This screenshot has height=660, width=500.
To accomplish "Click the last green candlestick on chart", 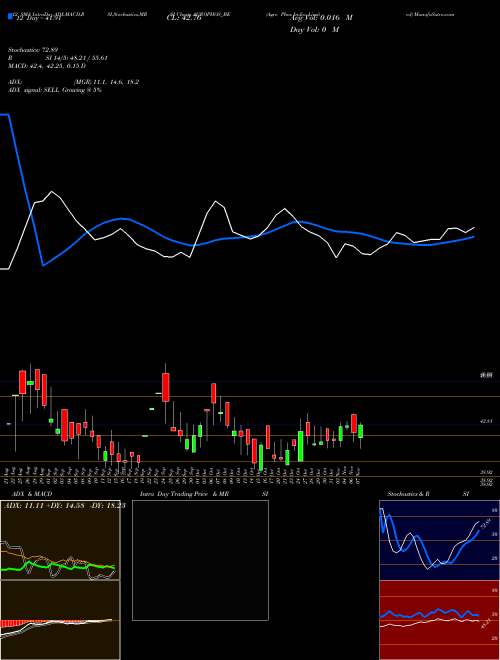I will [x=361, y=431].
